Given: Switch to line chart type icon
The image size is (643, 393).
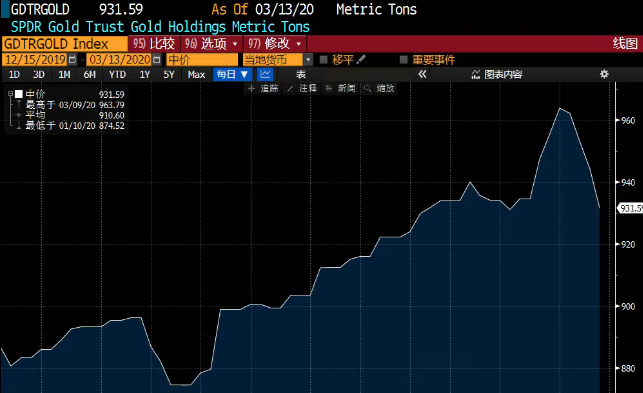Looking at the screenshot, I should pyautogui.click(x=265, y=74).
